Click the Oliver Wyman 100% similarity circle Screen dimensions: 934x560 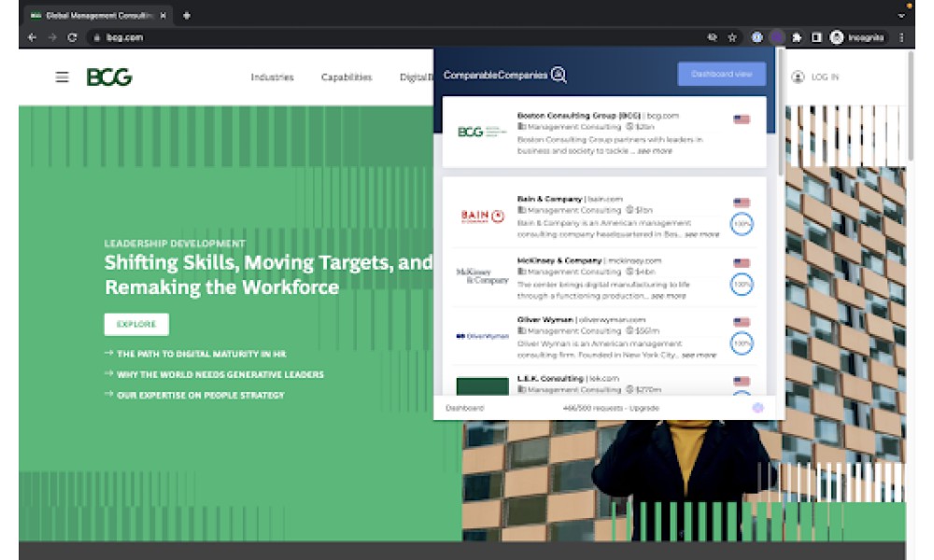point(742,343)
